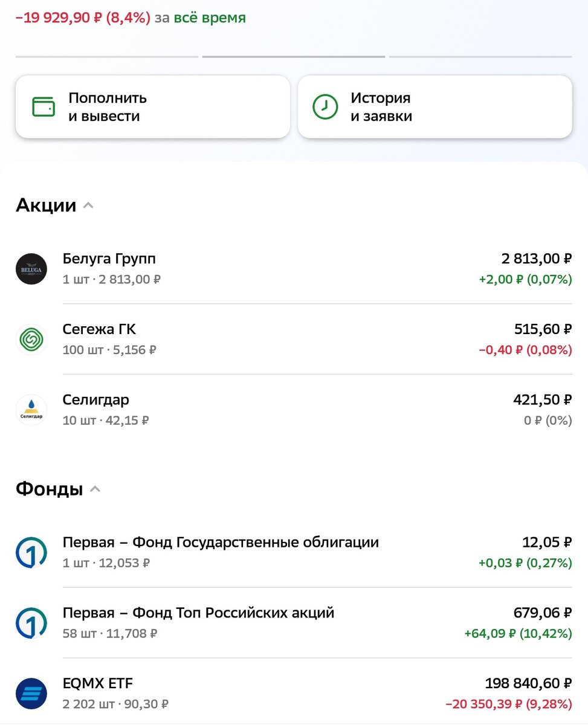Tap the EQMX ETF blue logo
Image resolution: width=588 pixels, height=725 pixels.
coord(31,694)
